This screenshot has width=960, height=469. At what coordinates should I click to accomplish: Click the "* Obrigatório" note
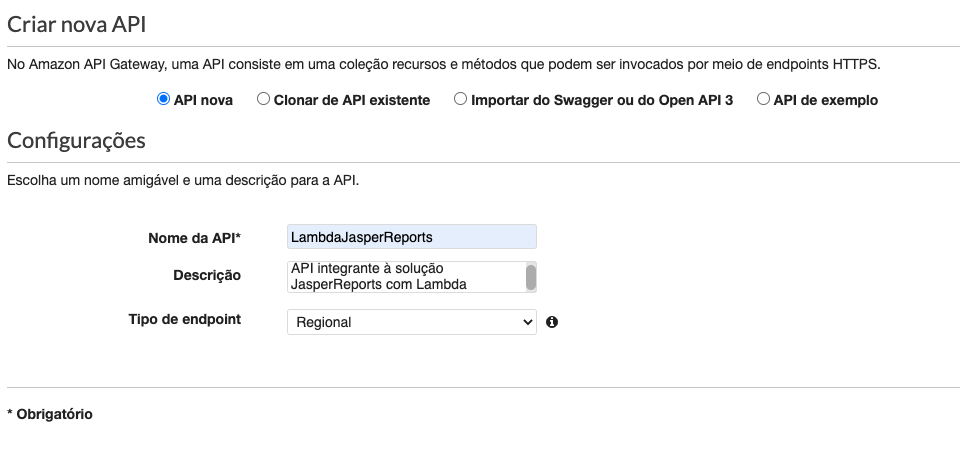[50, 415]
